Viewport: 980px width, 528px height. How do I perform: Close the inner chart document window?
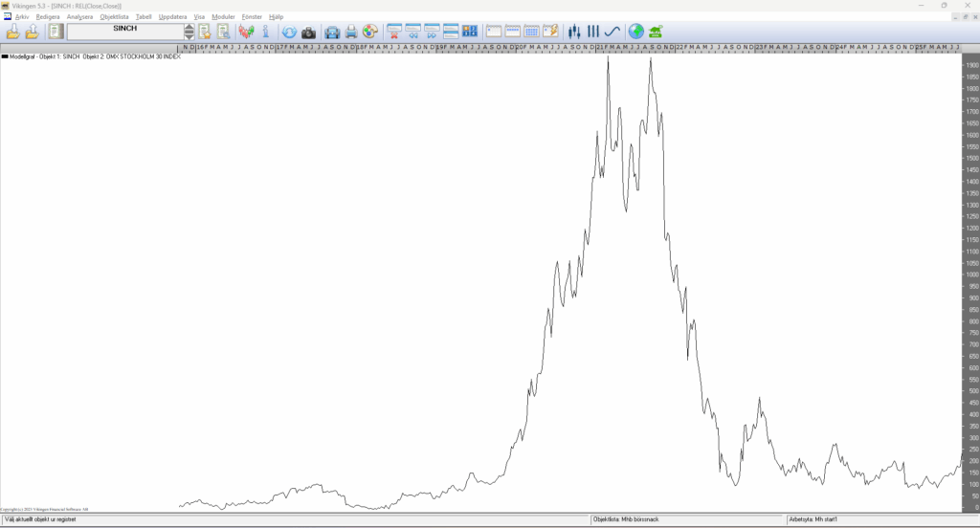(x=975, y=17)
